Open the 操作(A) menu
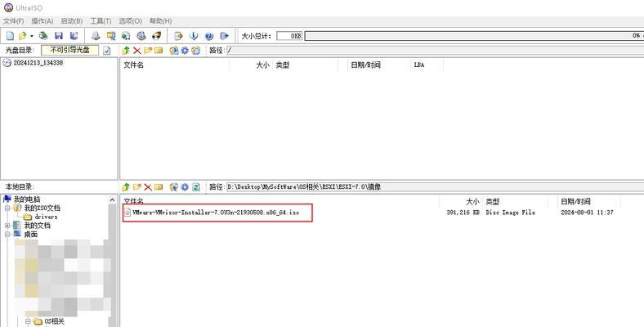 42,21
